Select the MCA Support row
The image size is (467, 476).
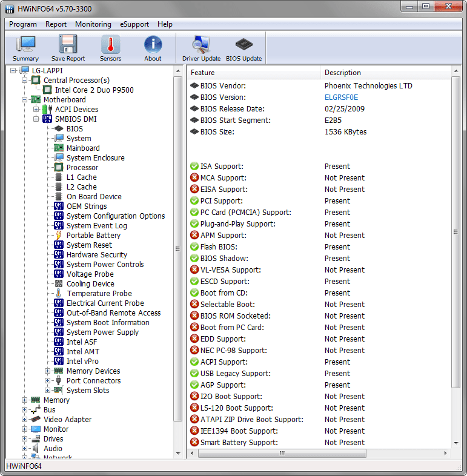coord(319,177)
